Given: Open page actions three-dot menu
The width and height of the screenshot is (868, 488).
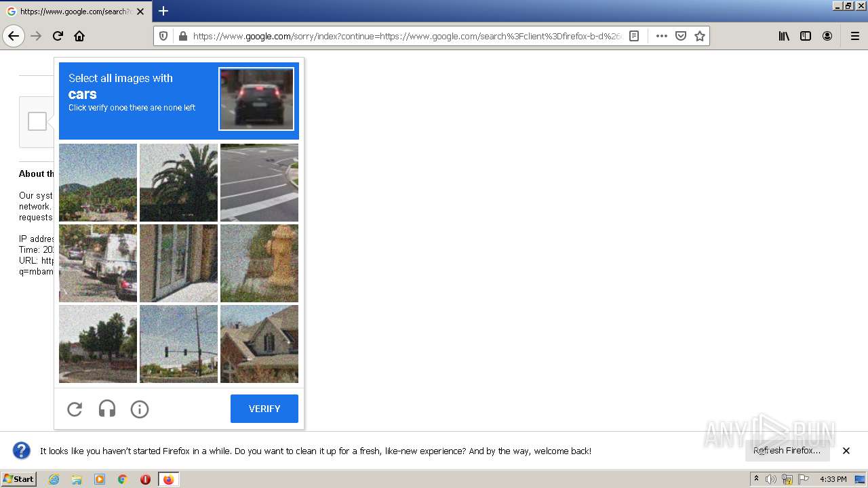Looking at the screenshot, I should 662,36.
